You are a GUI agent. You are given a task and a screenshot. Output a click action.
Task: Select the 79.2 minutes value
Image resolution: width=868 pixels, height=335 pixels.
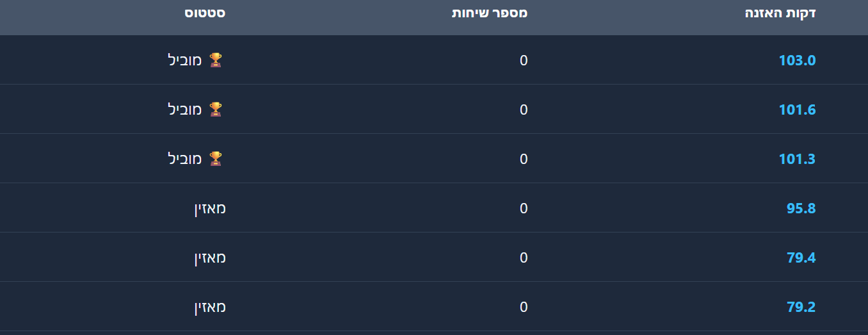801,307
